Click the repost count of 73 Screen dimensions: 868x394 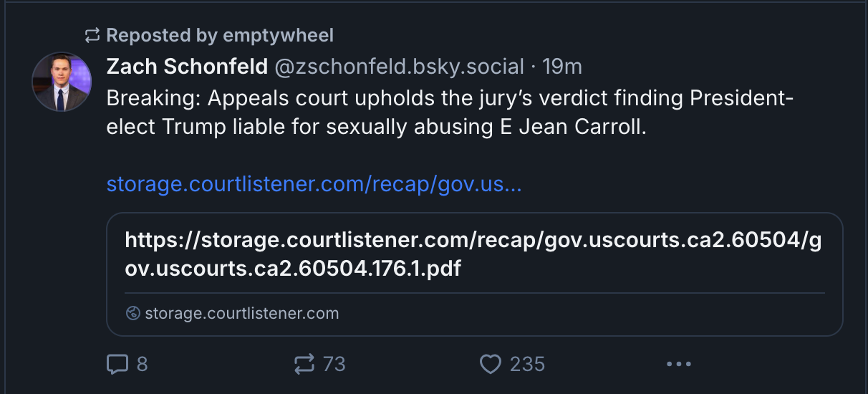tap(334, 365)
